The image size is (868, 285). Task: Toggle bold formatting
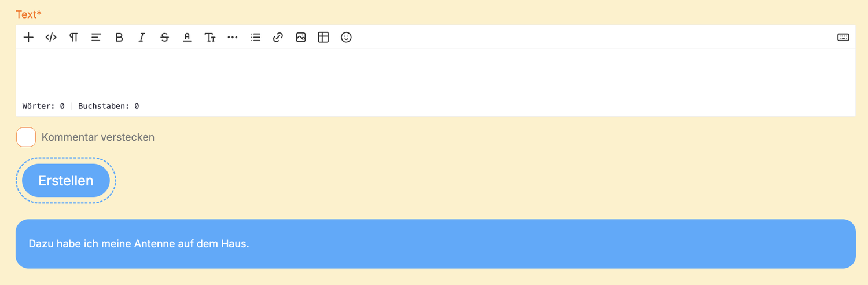(119, 38)
